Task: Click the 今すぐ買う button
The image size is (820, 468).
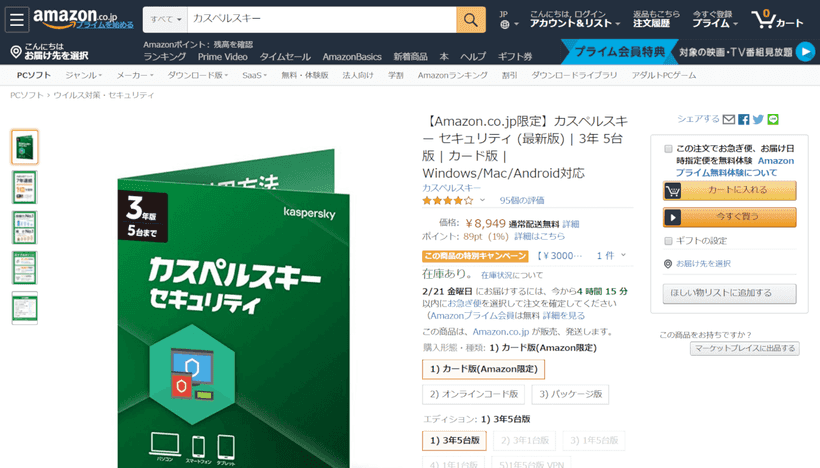Action: click(730, 216)
